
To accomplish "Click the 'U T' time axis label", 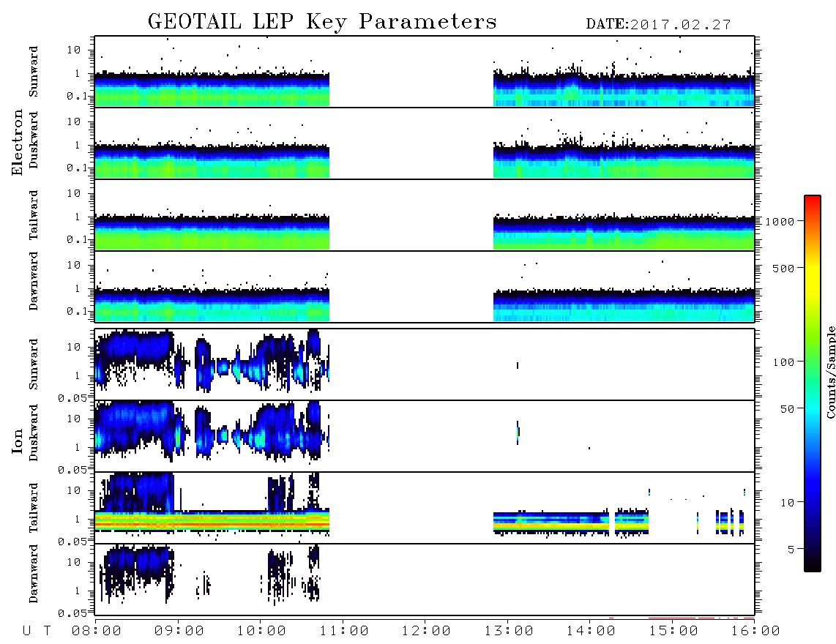I will 37,632.
